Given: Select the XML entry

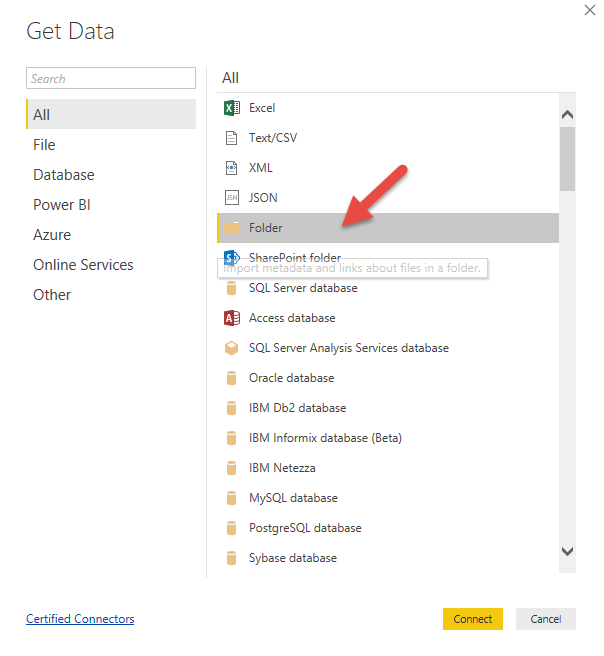Looking at the screenshot, I should (261, 168).
